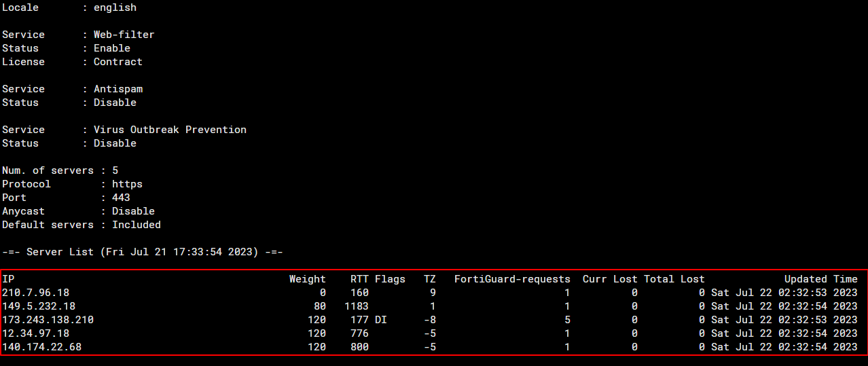868x366 pixels.
Task: Select the 'Weight' column header
Action: [x=308, y=279]
